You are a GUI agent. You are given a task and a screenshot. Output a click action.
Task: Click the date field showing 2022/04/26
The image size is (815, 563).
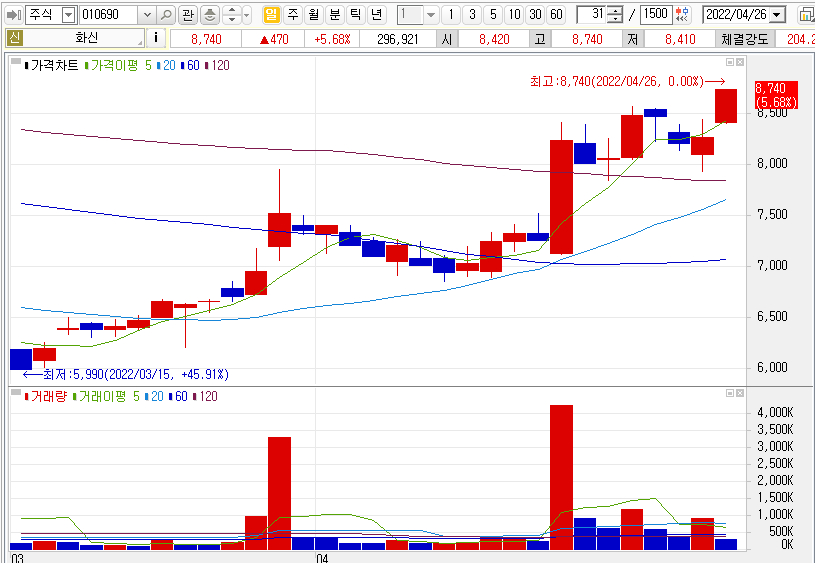[735, 15]
